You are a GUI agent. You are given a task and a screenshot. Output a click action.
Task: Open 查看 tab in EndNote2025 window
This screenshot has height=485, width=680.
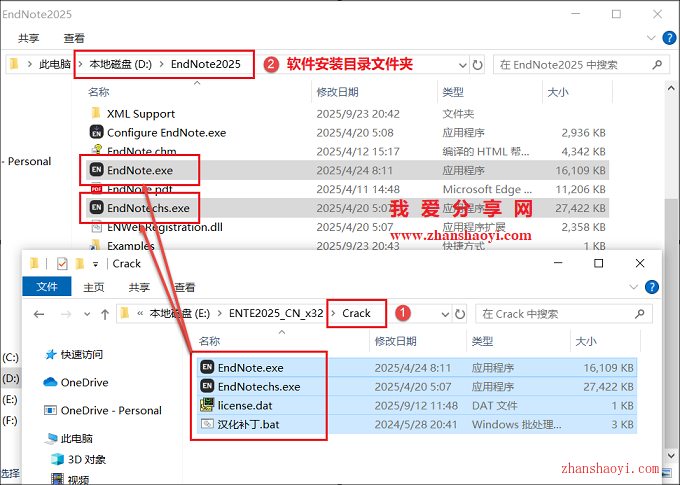coord(74,38)
